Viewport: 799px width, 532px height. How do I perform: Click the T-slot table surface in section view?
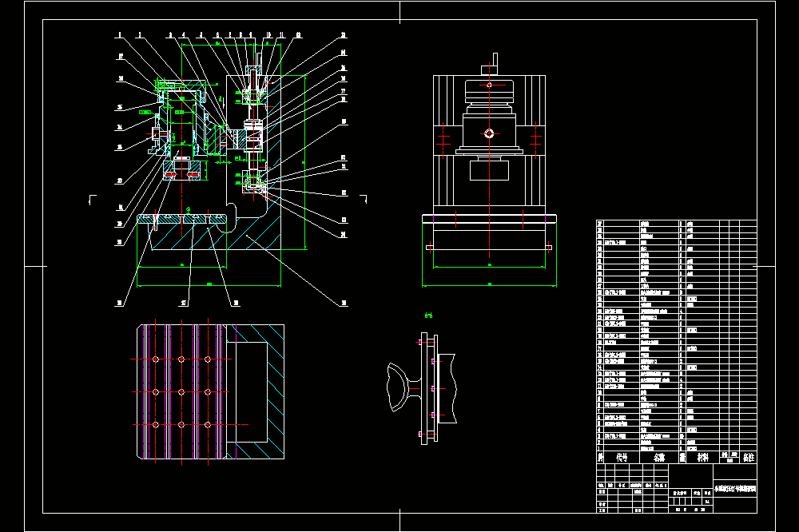click(x=182, y=219)
